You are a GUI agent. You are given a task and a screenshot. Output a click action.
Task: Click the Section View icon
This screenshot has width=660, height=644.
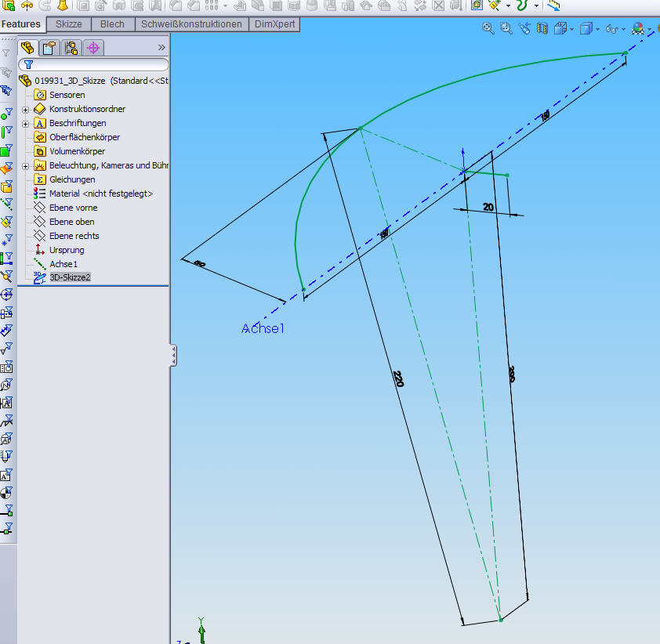pos(542,29)
